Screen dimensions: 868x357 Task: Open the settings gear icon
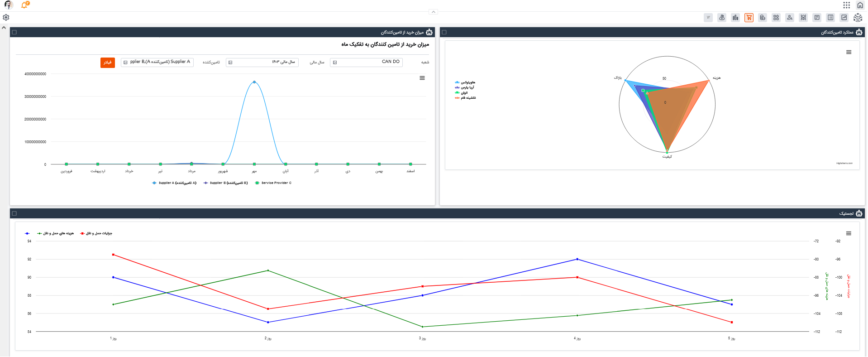[6, 17]
